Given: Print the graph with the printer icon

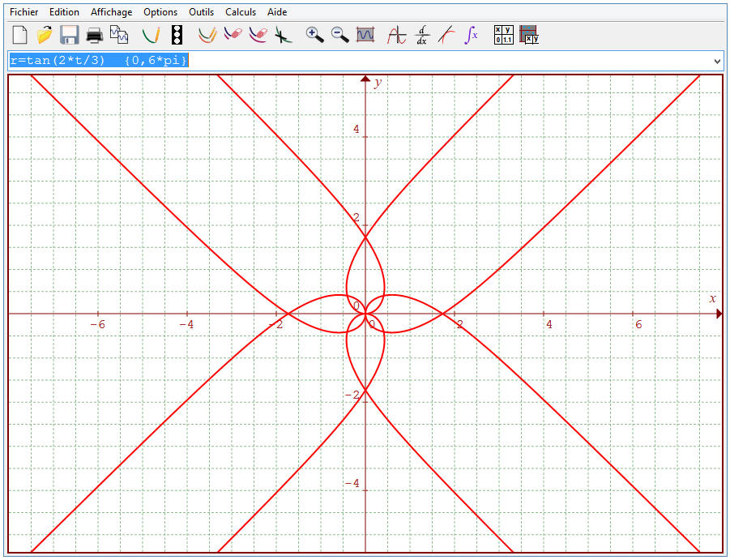Looking at the screenshot, I should pos(95,35).
